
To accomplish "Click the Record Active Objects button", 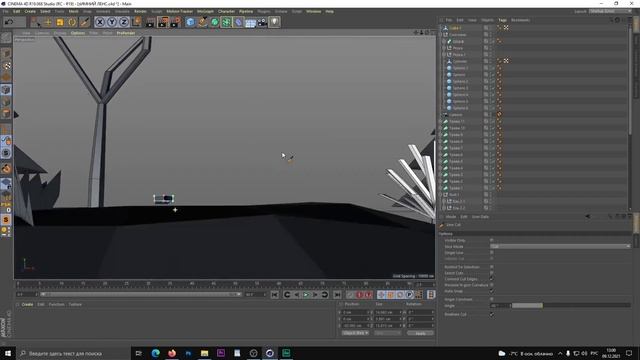I will tap(350, 294).
